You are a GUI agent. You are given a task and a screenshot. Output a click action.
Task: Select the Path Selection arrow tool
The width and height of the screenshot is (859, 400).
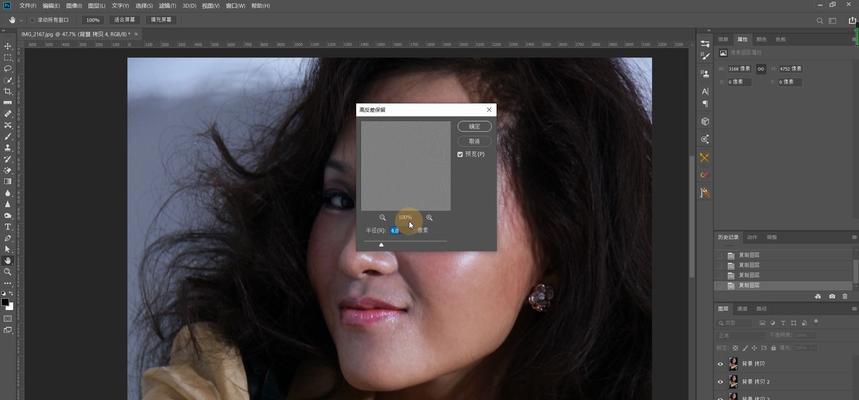point(8,249)
